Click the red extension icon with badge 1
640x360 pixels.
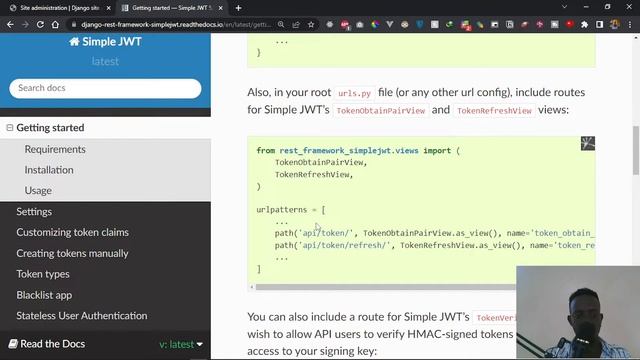(345, 25)
